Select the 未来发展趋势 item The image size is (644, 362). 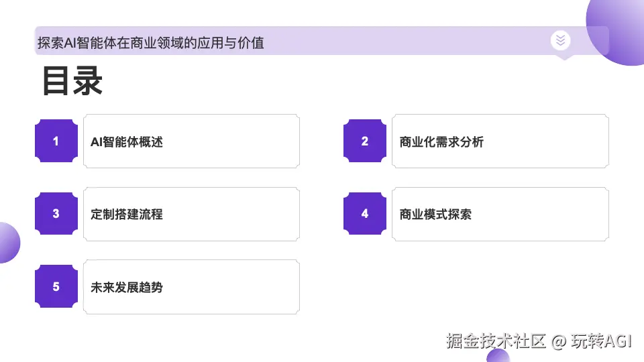tap(191, 288)
